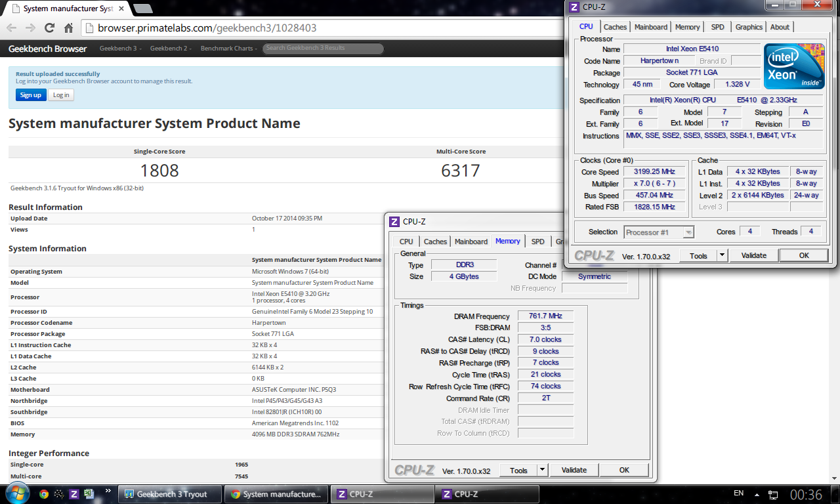This screenshot has height=504, width=840.
Task: Click Tools button in CPU-Z Memory window
Action: coord(518,471)
